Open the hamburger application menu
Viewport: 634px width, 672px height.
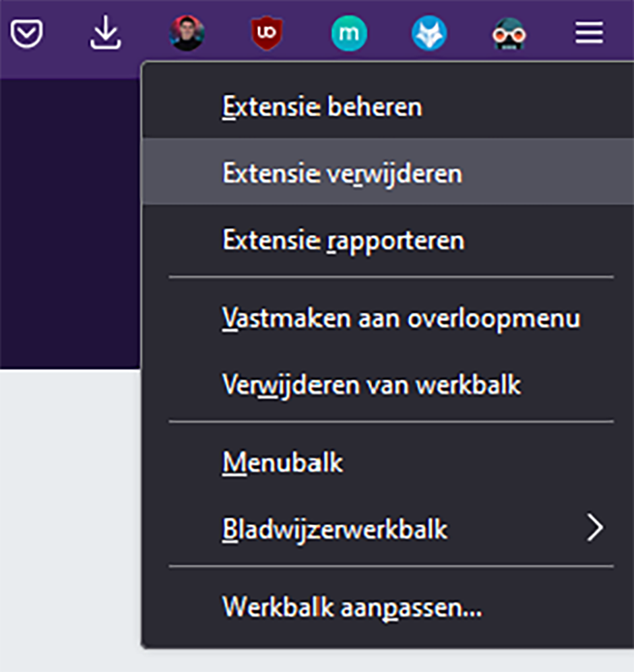(x=590, y=33)
